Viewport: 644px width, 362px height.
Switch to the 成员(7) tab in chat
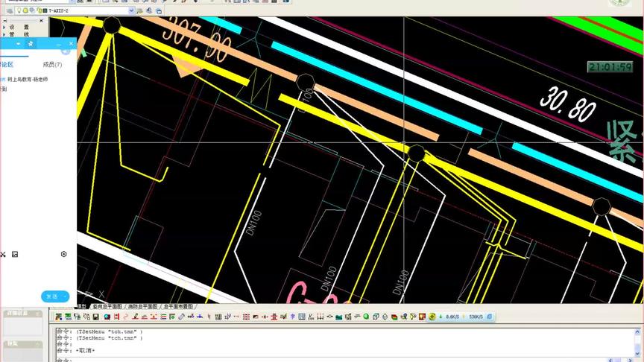tap(53, 65)
